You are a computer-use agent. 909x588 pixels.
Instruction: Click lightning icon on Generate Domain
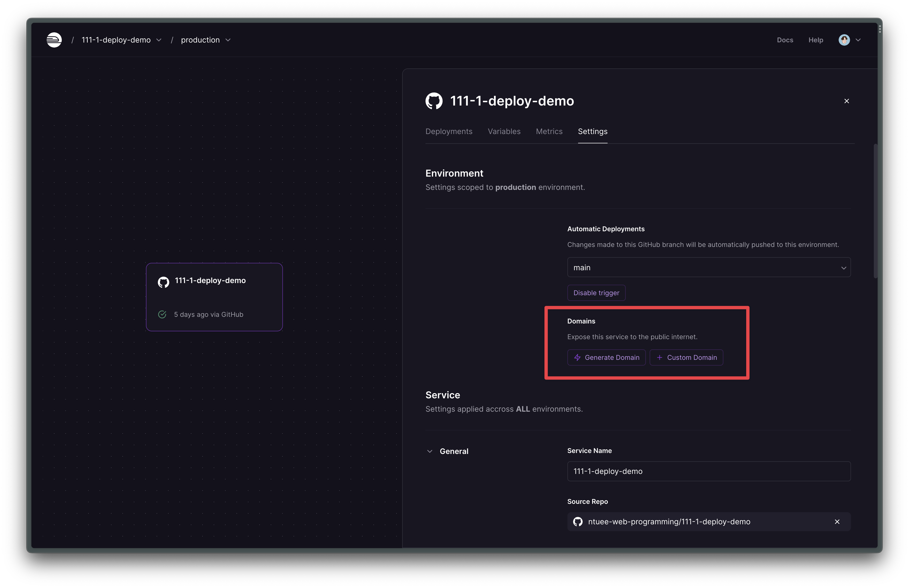click(x=577, y=357)
